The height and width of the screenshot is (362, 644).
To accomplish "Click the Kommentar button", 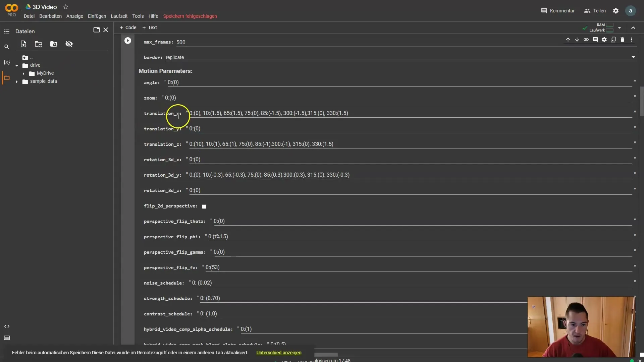I will (x=558, y=11).
